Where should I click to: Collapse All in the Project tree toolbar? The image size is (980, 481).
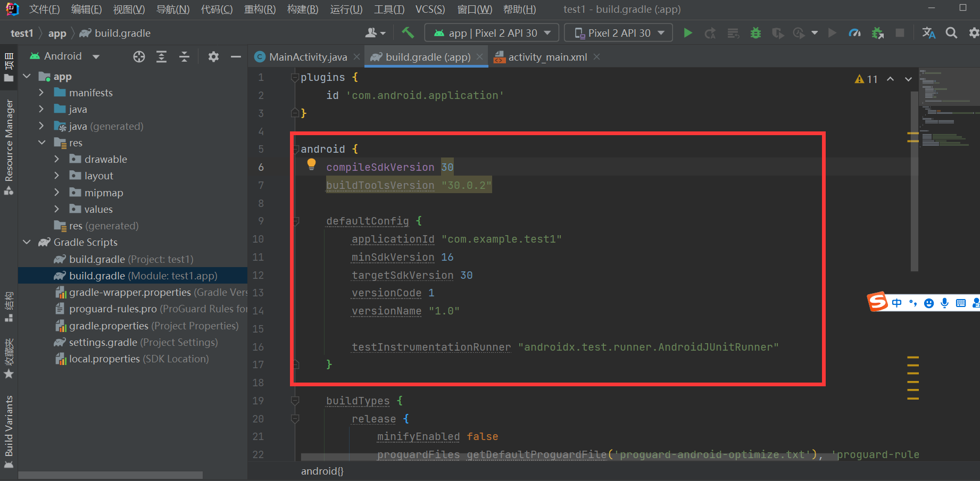point(184,56)
